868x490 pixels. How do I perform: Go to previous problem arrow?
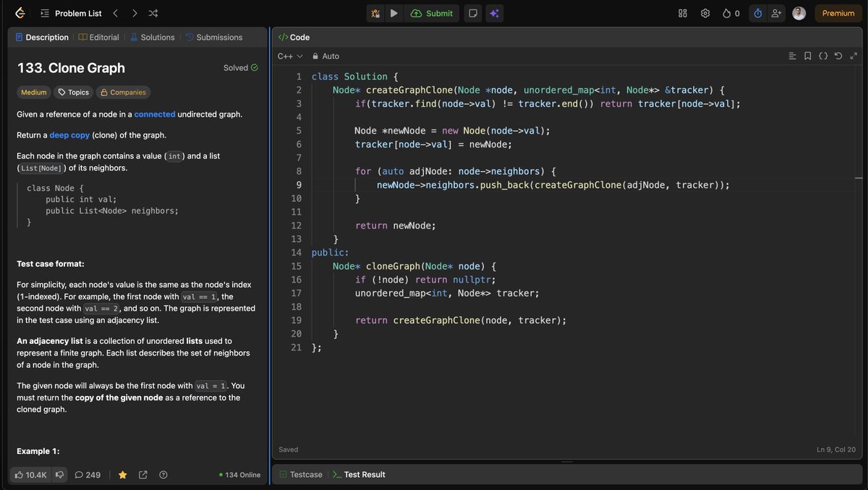[x=115, y=13]
